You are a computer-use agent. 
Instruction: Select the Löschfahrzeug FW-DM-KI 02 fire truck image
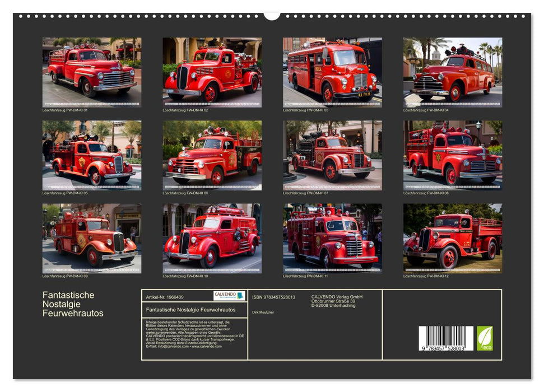click(212, 72)
